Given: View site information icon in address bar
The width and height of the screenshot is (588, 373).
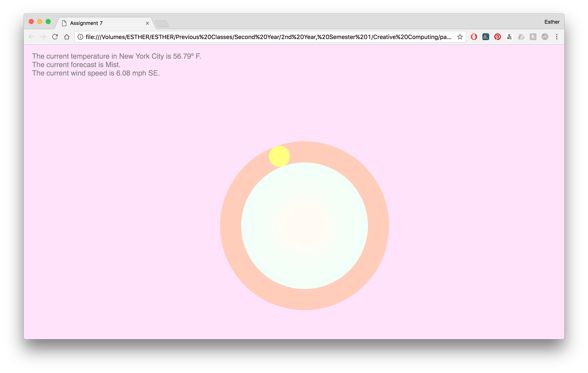Looking at the screenshot, I should pos(80,37).
